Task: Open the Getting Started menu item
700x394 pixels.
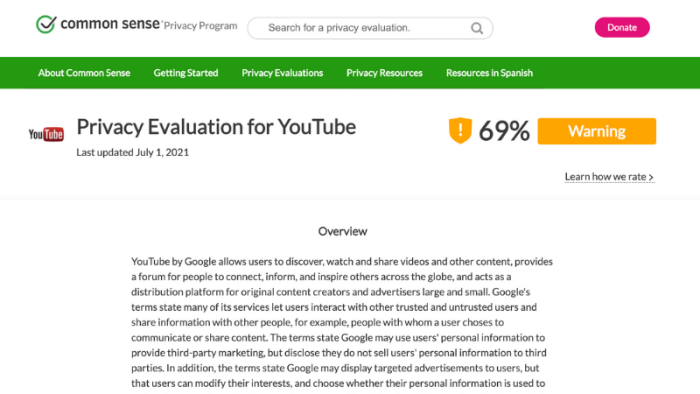Action: (x=186, y=73)
